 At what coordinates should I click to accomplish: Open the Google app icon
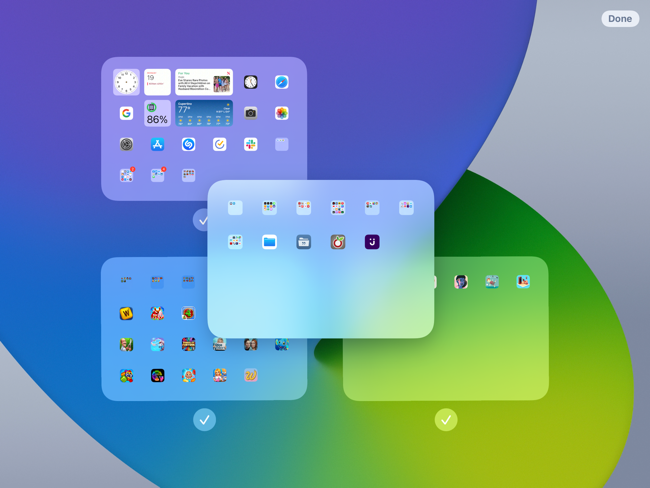coord(126,113)
